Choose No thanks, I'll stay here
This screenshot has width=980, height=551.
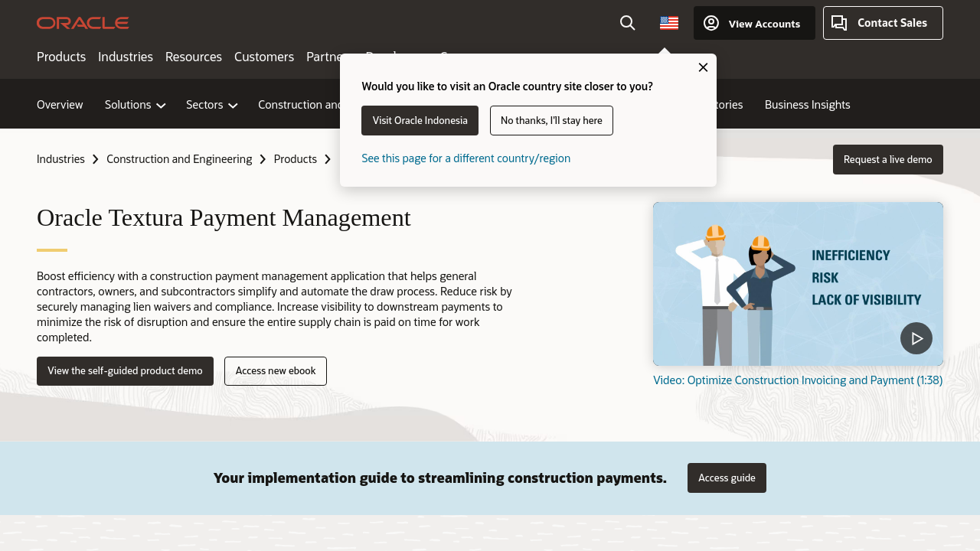[x=551, y=121]
